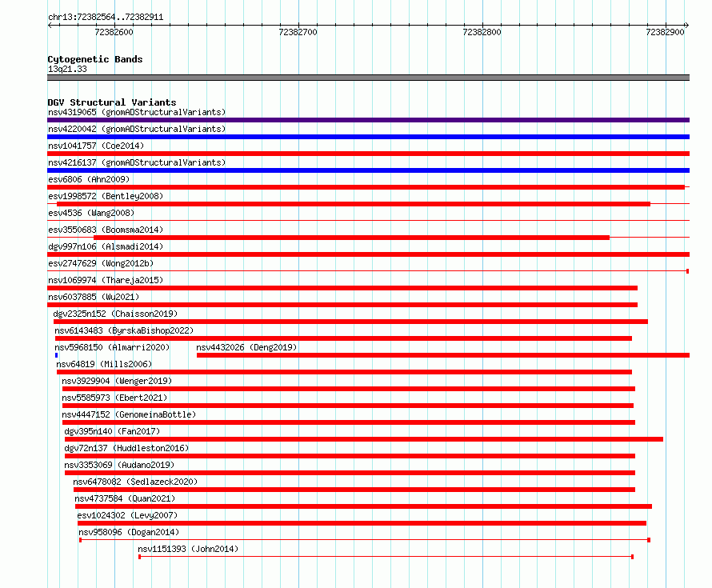Click the nsv4737584 Quan2021 red bar

click(363, 506)
